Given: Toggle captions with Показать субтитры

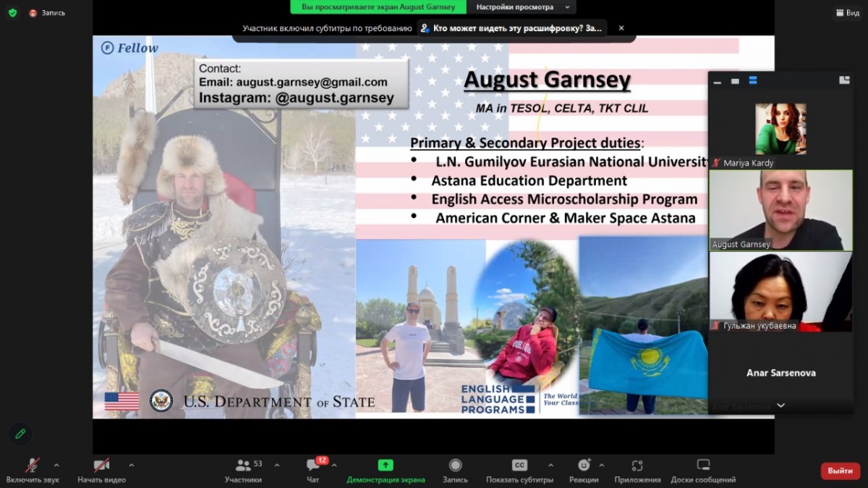Looking at the screenshot, I should [519, 466].
